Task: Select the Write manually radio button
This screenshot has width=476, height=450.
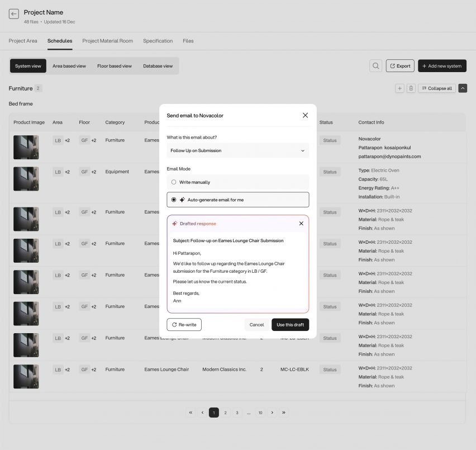Action: [174, 182]
